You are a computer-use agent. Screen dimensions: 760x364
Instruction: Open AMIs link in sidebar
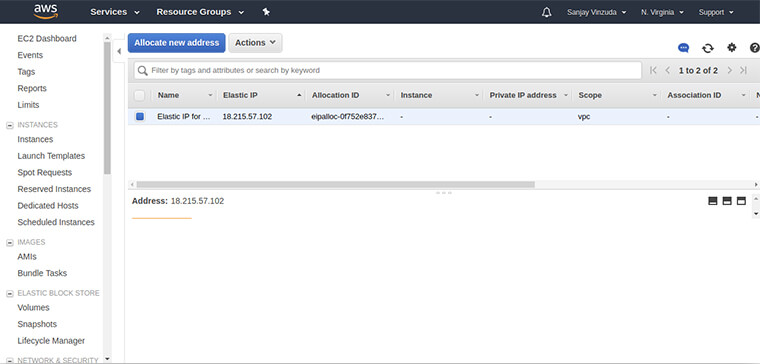point(27,256)
